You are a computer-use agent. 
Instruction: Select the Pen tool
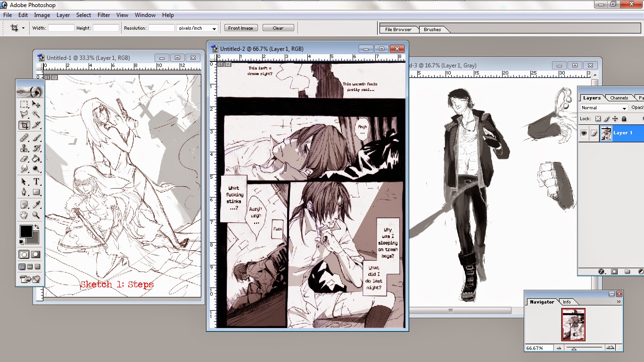coord(24,192)
